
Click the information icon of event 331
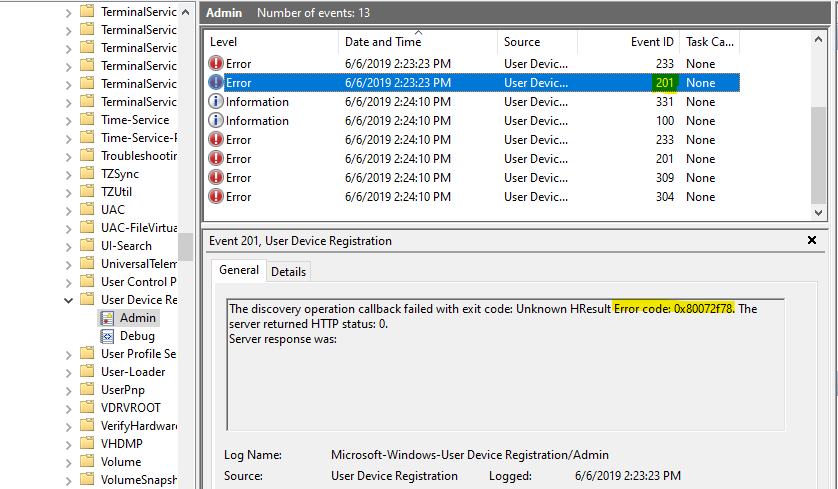(216, 102)
